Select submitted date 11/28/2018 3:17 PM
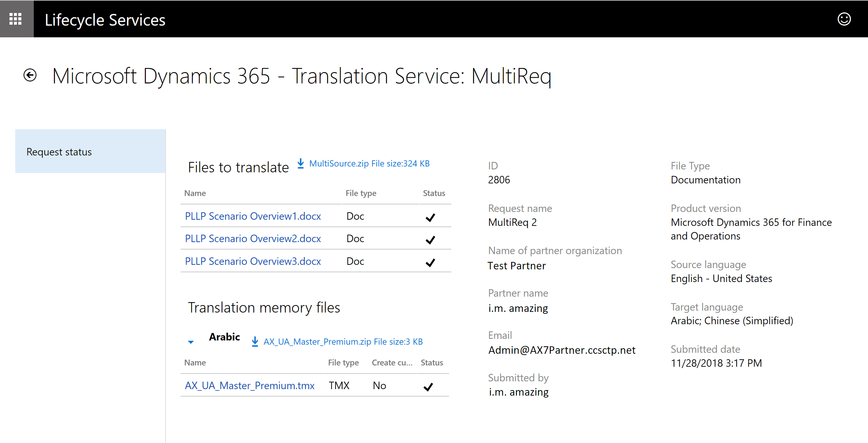The height and width of the screenshot is (443, 868). click(x=716, y=363)
